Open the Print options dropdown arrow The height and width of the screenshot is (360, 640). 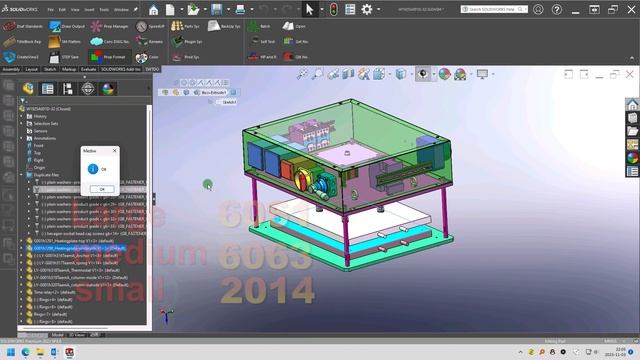(x=251, y=9)
